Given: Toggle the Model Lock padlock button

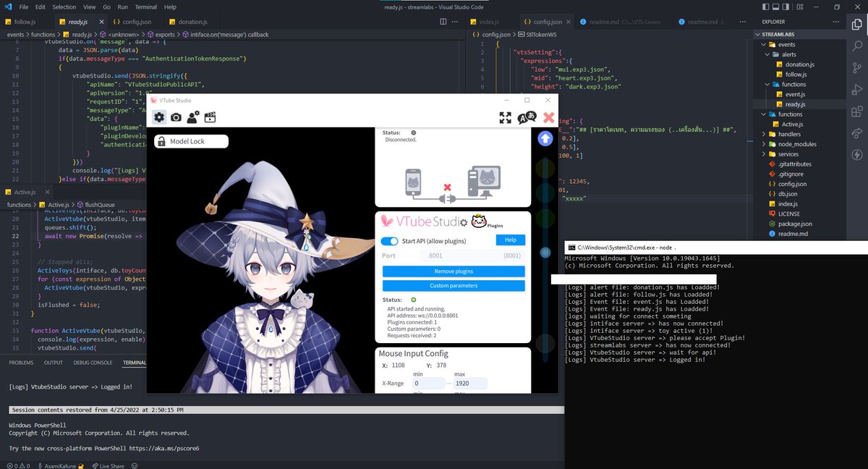Looking at the screenshot, I should pyautogui.click(x=191, y=141).
